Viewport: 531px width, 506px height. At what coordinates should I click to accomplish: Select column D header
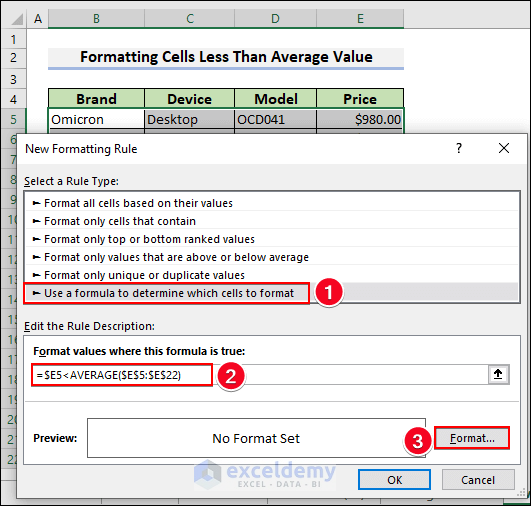[x=275, y=19]
